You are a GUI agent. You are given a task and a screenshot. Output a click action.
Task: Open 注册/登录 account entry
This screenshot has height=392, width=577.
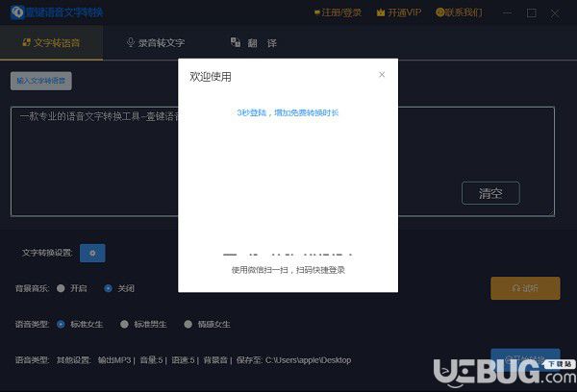point(338,12)
